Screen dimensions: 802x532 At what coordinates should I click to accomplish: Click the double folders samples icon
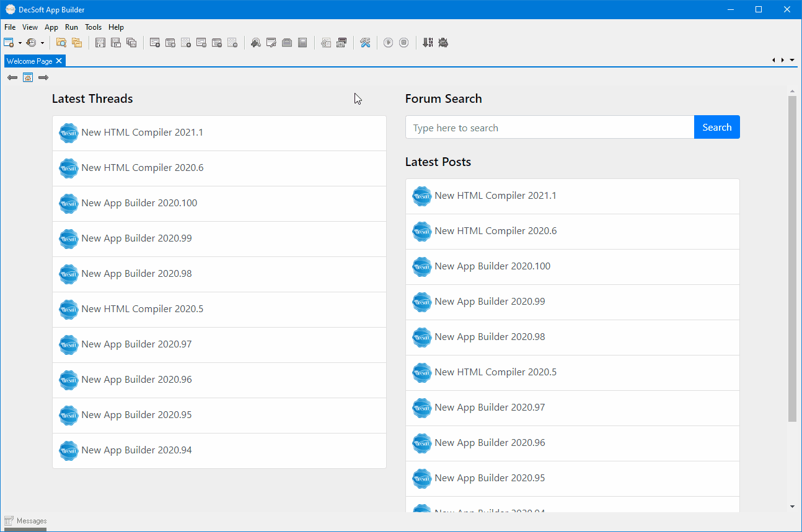(x=77, y=43)
